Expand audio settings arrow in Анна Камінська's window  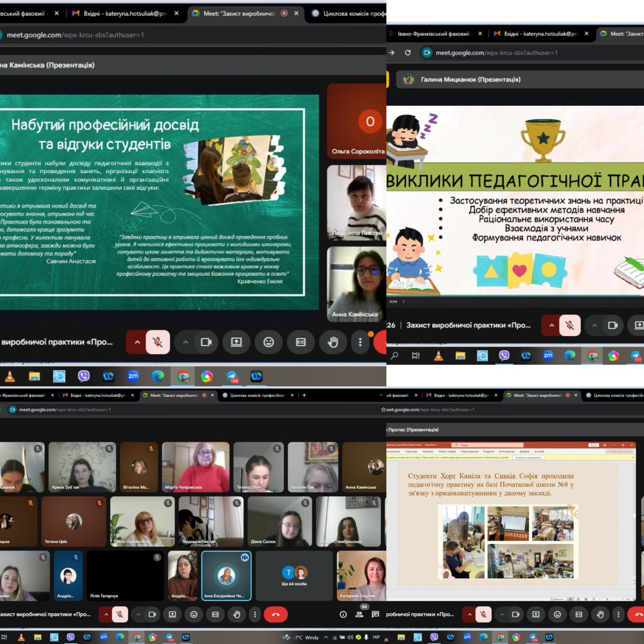[137, 342]
